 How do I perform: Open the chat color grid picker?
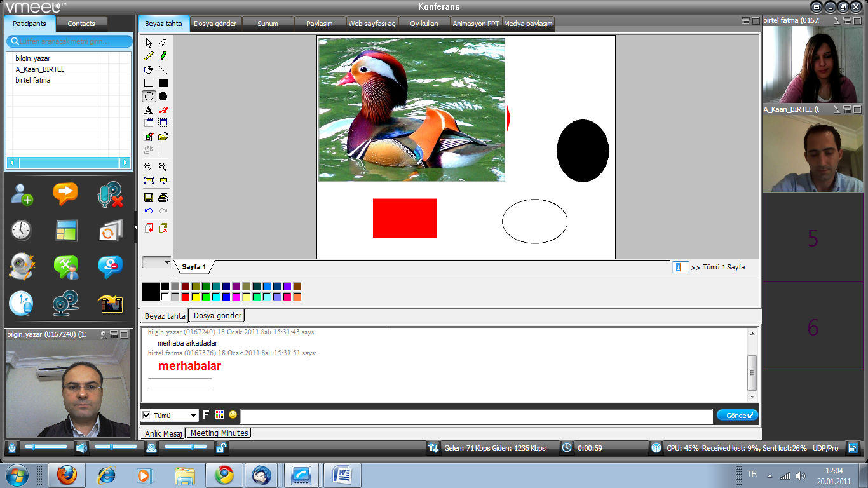point(219,415)
